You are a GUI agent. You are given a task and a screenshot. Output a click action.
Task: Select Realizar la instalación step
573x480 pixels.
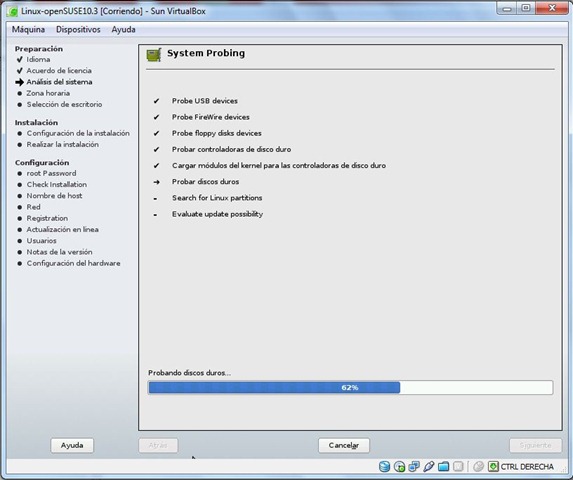click(x=62, y=145)
